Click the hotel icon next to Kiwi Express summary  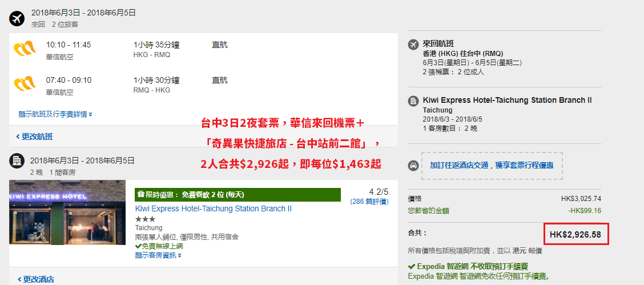[413, 101]
